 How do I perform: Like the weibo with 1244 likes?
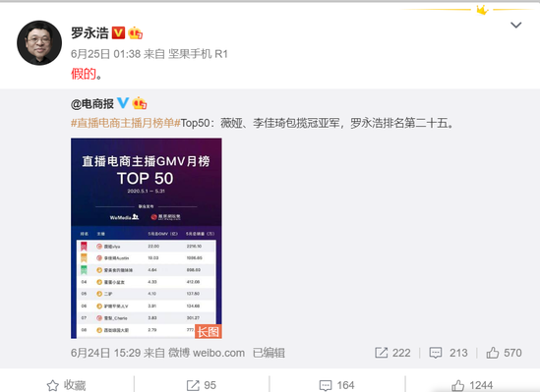472,385
